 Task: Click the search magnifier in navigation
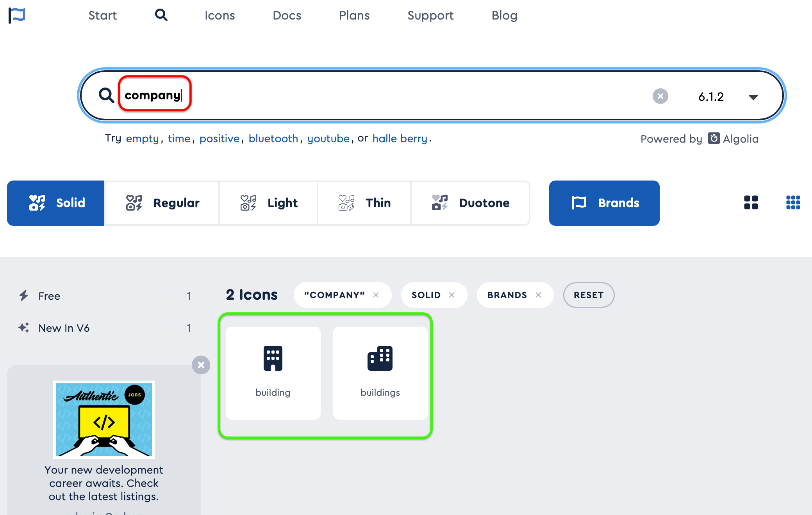pos(161,15)
